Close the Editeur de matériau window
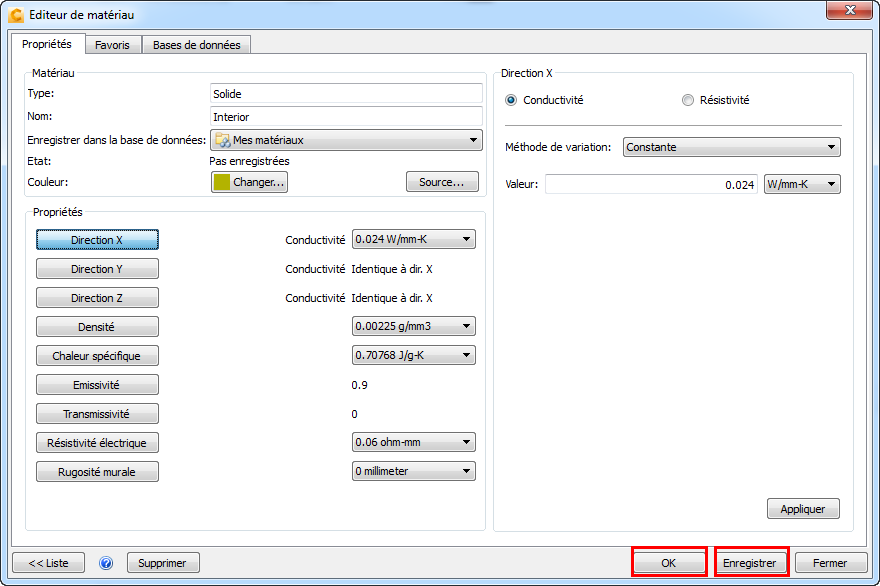This screenshot has width=880, height=586. [x=850, y=10]
